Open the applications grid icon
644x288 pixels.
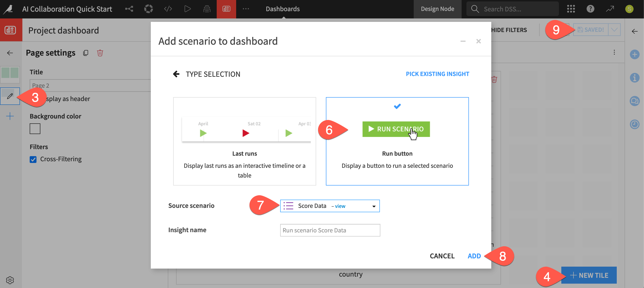click(x=571, y=9)
